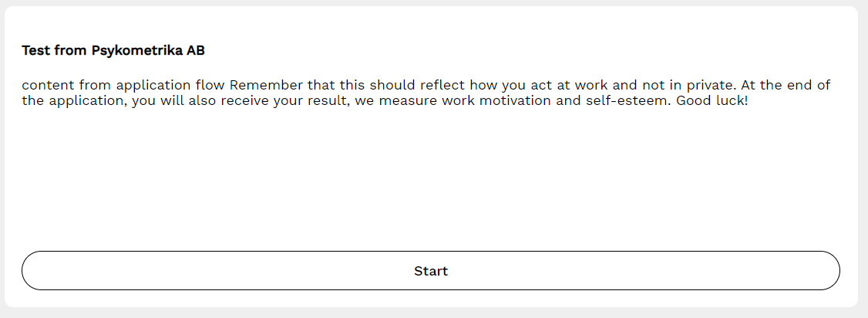Click 'AB' at the heading's end
The image size is (868, 318).
click(196, 51)
